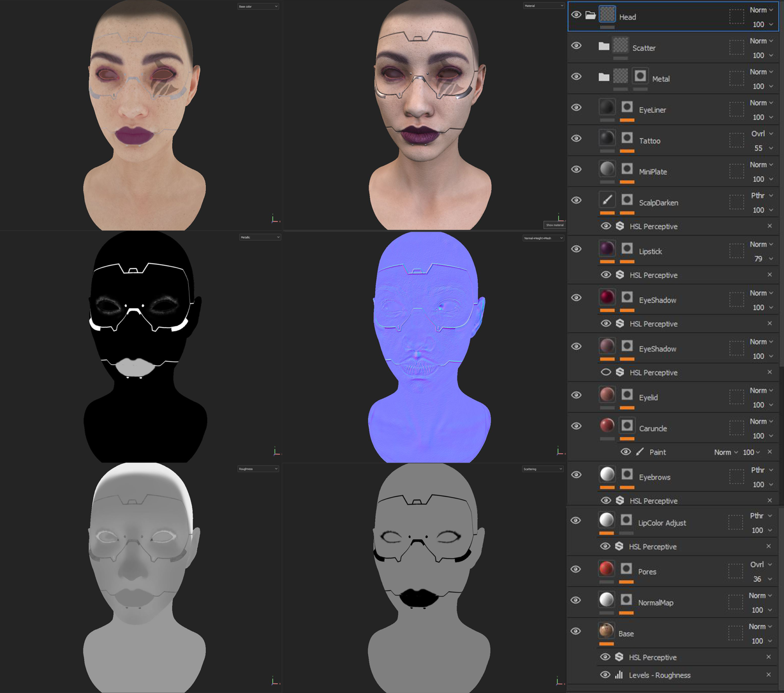The width and height of the screenshot is (784, 693).
Task: Remove Levels - Roughness effect with X
Action: [x=768, y=675]
